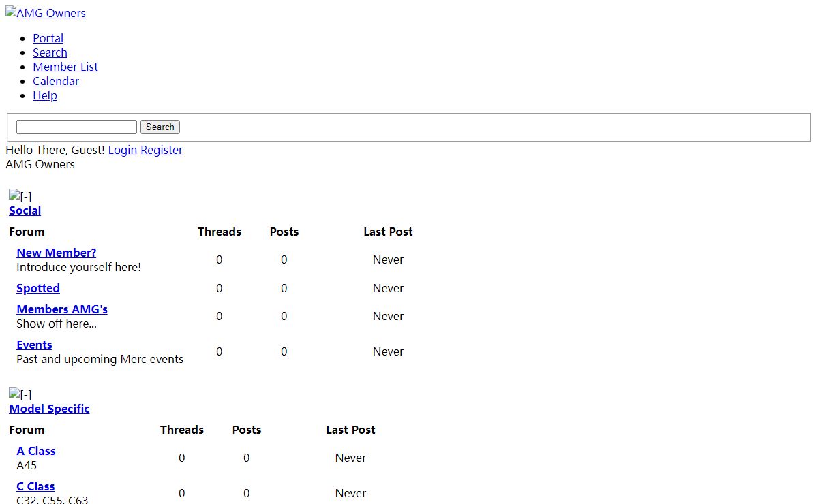The image size is (818, 504).
Task: Open the C Class forum
Action: pyautogui.click(x=35, y=486)
